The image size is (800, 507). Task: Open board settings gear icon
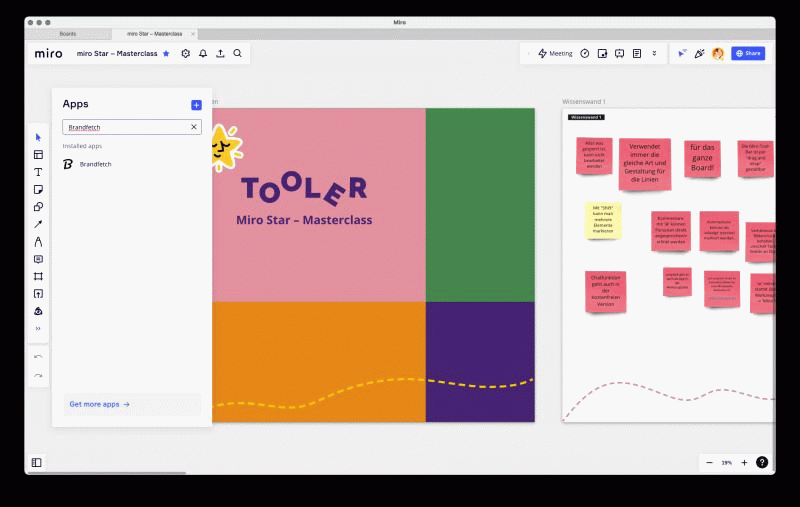point(186,54)
